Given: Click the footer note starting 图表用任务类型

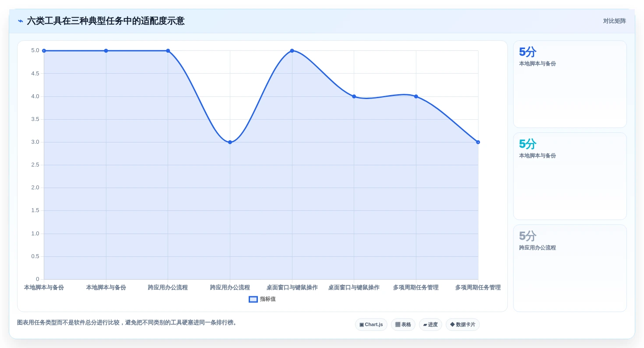Looking at the screenshot, I should click(128, 323).
